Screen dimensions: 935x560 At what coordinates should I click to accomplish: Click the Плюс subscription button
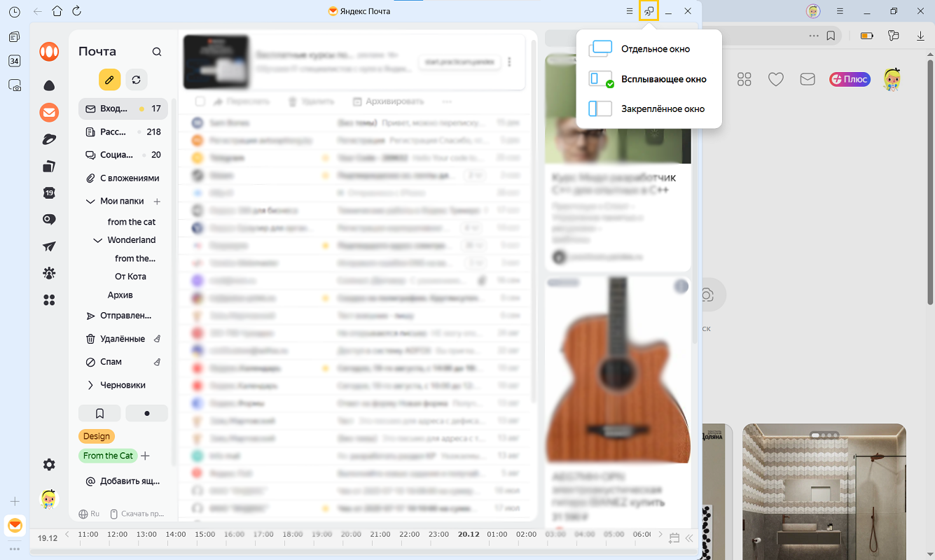(x=849, y=79)
